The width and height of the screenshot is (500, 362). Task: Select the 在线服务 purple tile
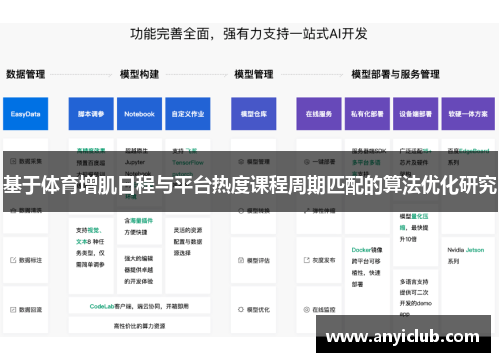(319, 114)
